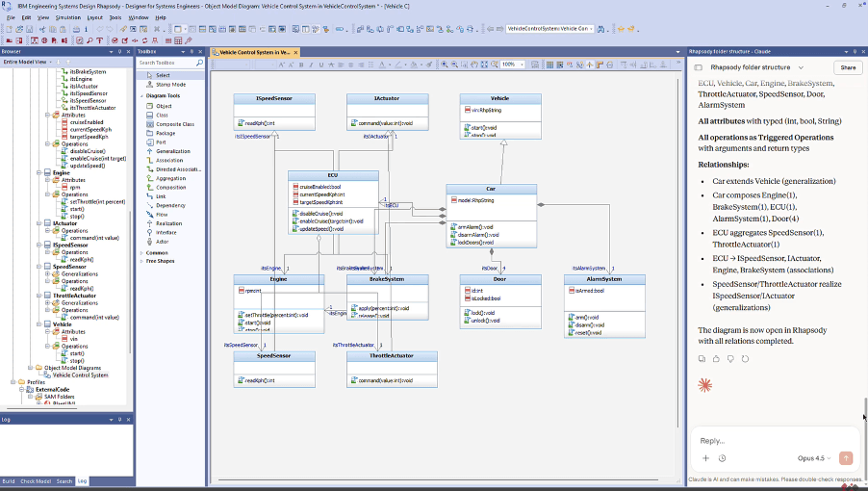The image size is (868, 491).
Task: Choose the Composite Class tool
Action: pyautogui.click(x=175, y=124)
